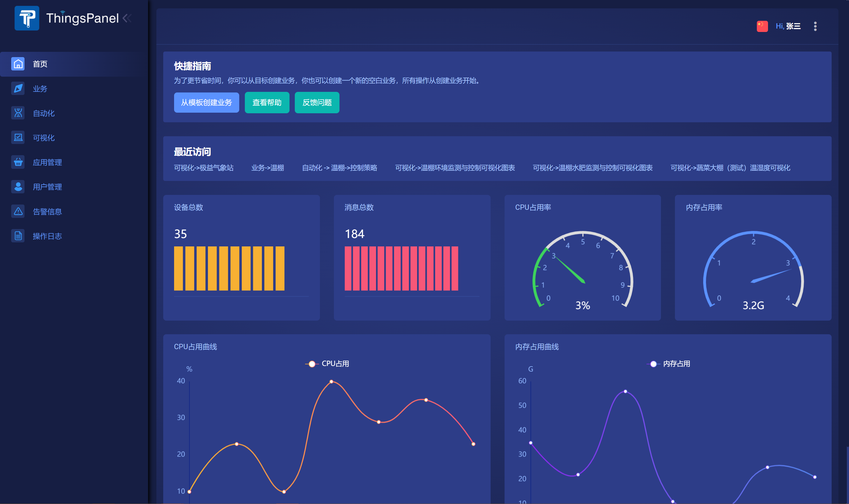Open the three-dot menu at top right

815,26
